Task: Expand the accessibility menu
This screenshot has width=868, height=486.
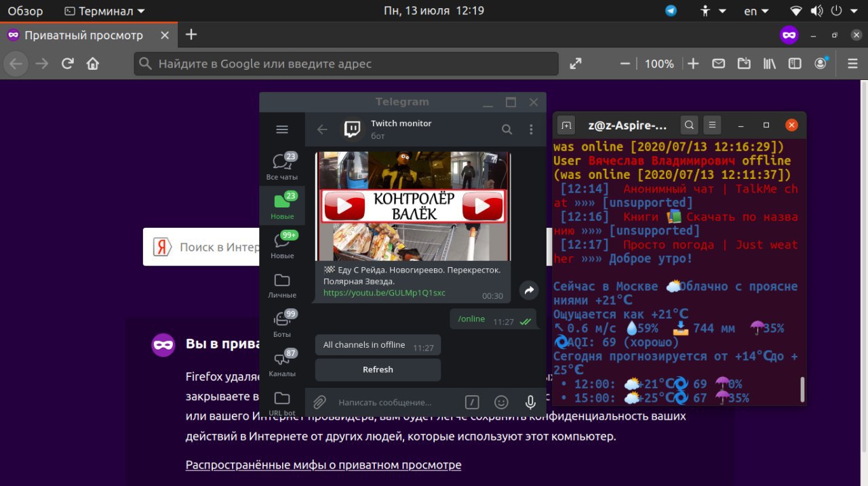Action: [x=713, y=11]
